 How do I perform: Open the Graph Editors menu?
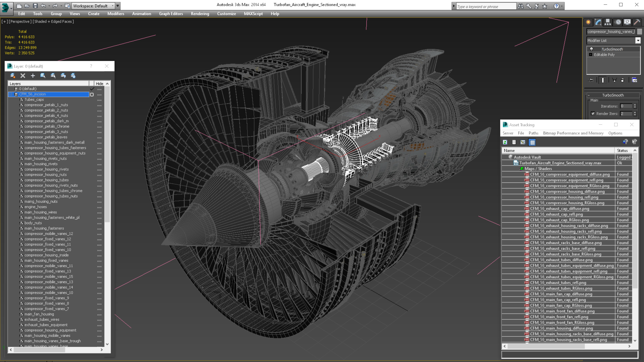(x=171, y=14)
